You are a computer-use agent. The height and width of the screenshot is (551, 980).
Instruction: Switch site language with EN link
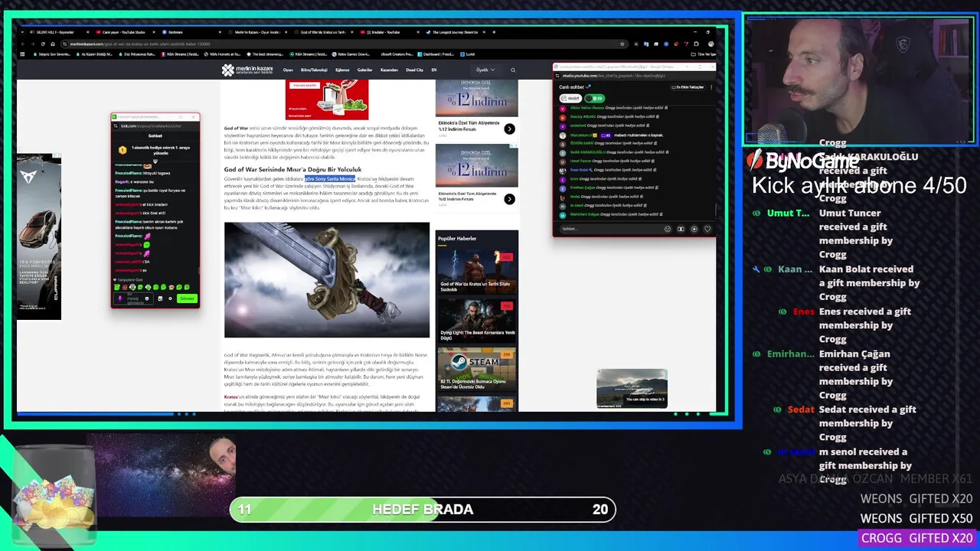coord(433,70)
